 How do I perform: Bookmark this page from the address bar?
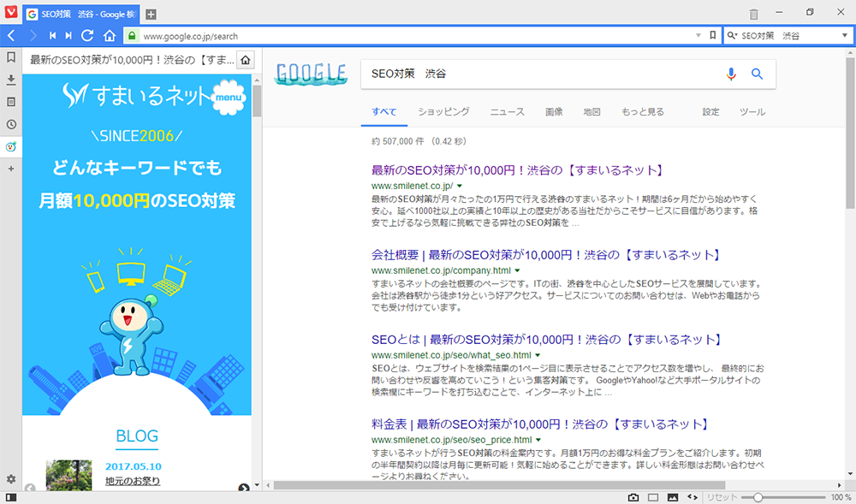[712, 35]
